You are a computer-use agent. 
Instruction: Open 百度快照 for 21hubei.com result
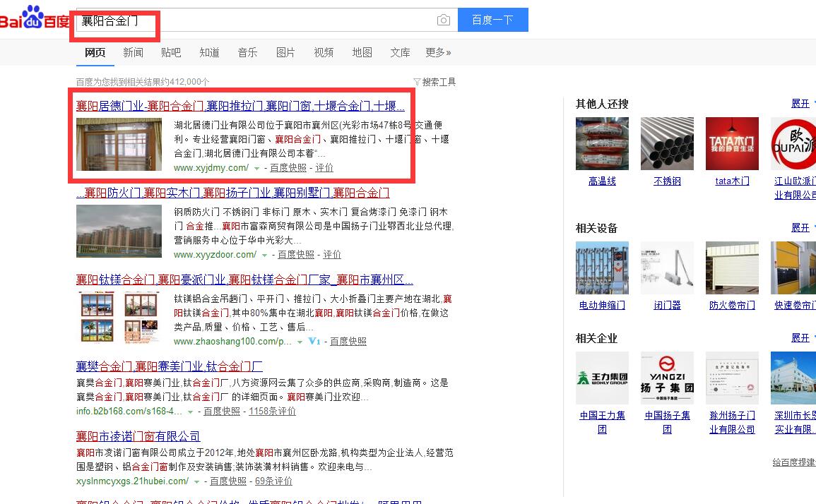pyautogui.click(x=228, y=481)
